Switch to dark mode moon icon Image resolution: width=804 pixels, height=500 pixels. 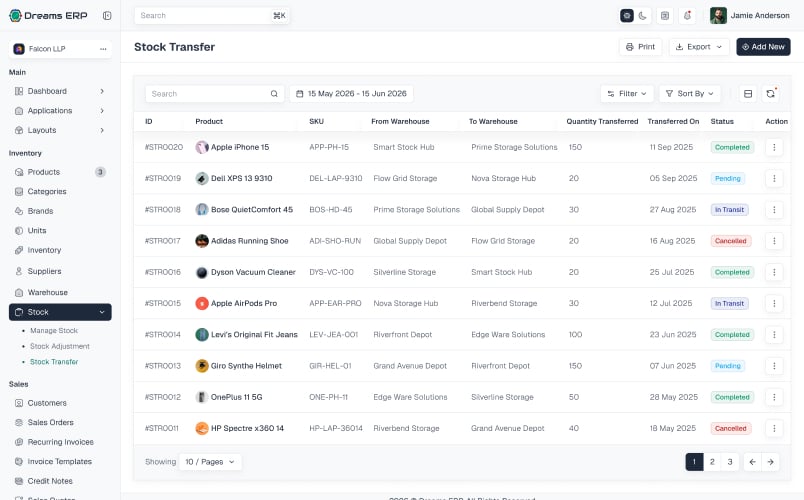tap(642, 15)
